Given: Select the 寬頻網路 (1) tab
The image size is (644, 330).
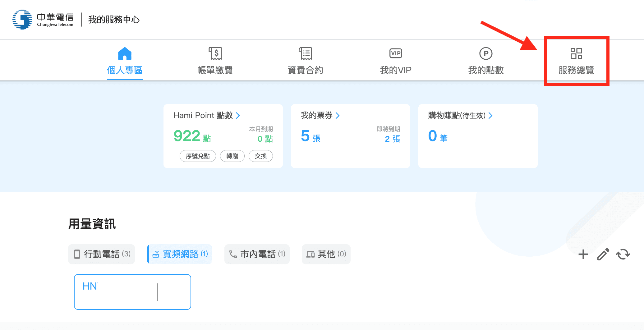Looking at the screenshot, I should 180,254.
